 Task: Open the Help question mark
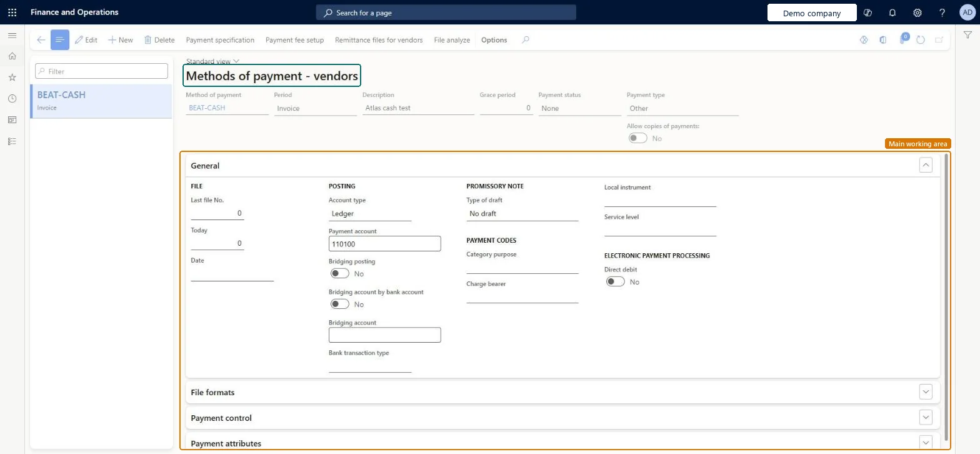pyautogui.click(x=942, y=13)
